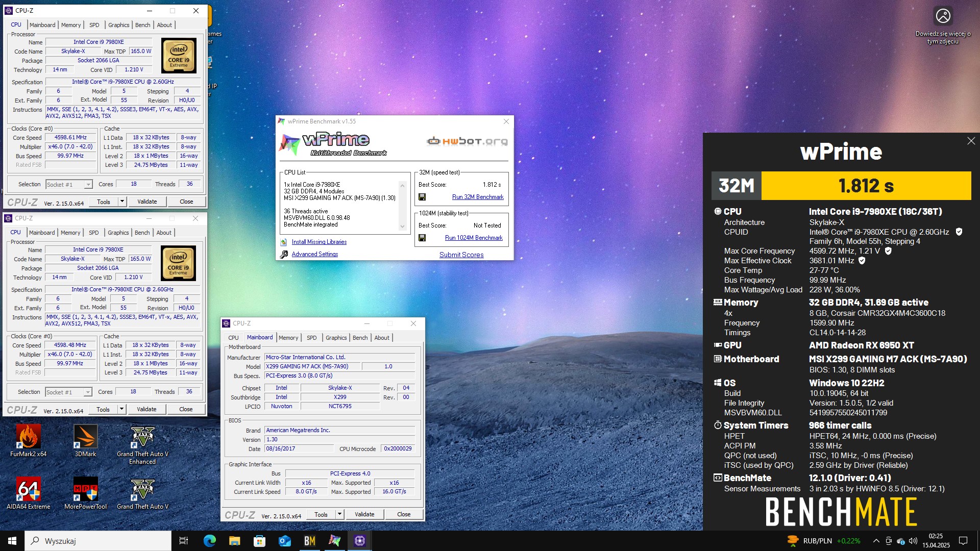Switch to Memory tab in top CPU-Z
The width and height of the screenshot is (980, 551).
pyautogui.click(x=71, y=25)
